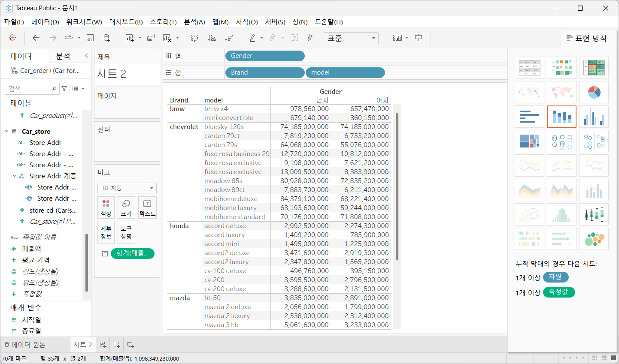619x364 pixels.
Task: Click the show sheet sorter grid icon in status bar
Action: [x=595, y=358]
